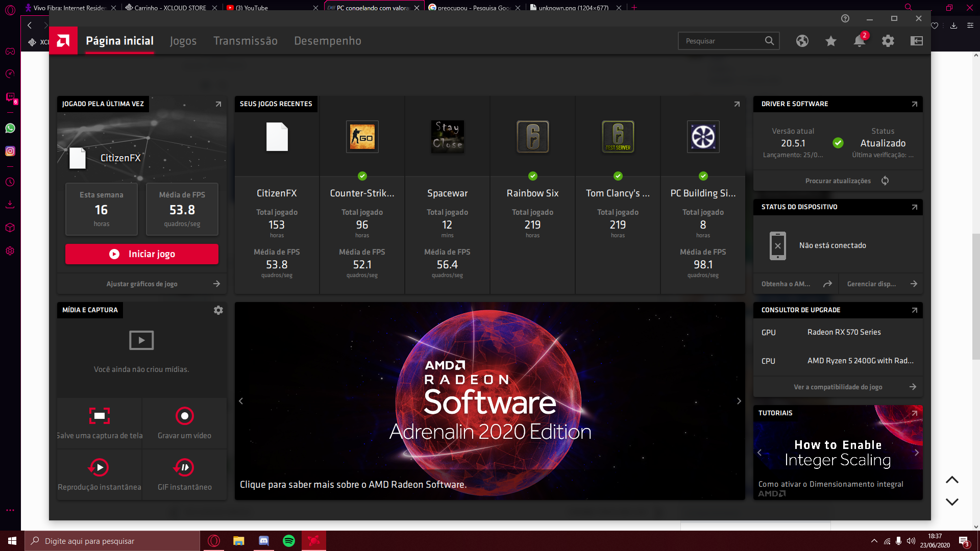Viewport: 980px width, 551px height.
Task: Click the volume icon in system tray
Action: (911, 541)
